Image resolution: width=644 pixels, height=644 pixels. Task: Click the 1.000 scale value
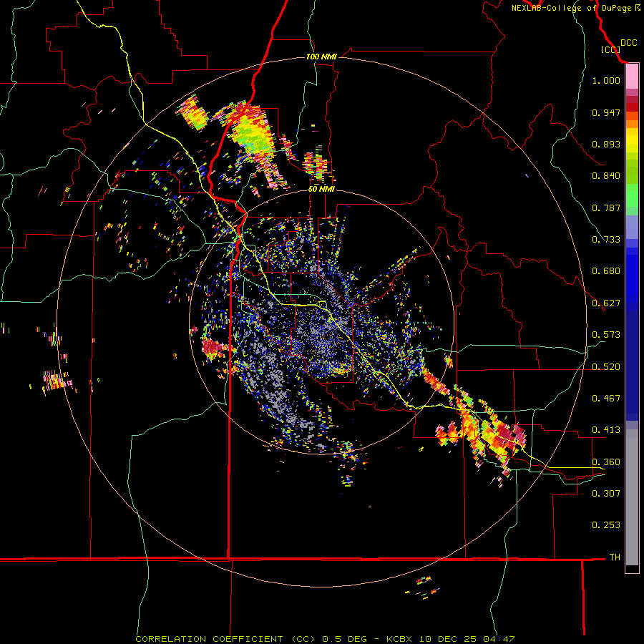606,80
